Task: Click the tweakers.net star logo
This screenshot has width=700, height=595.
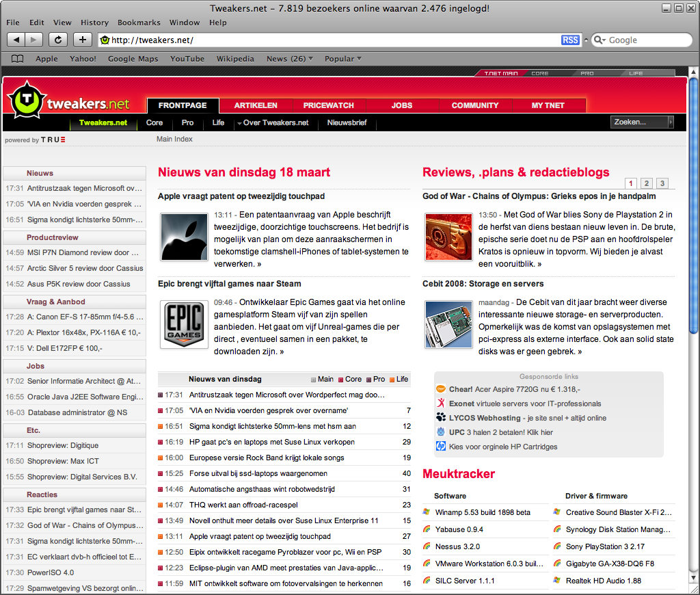Action: point(27,100)
